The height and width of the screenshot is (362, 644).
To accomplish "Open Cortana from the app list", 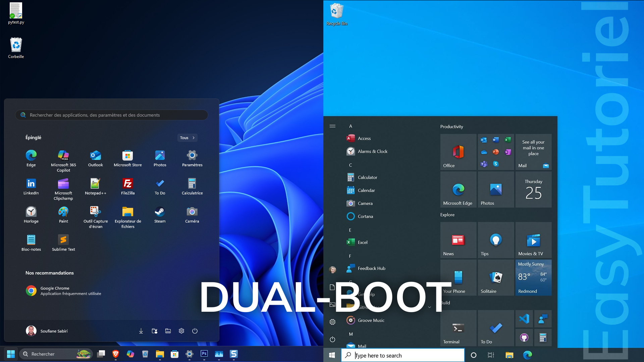I will click(365, 216).
